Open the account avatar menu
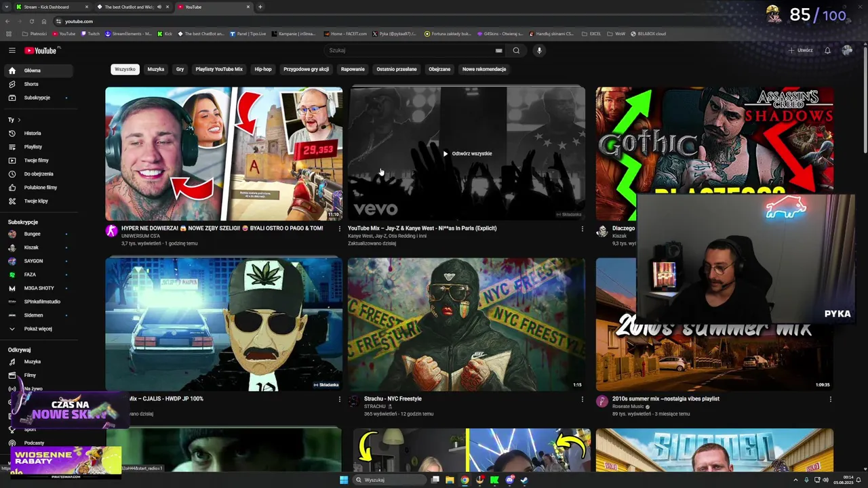 (x=847, y=50)
